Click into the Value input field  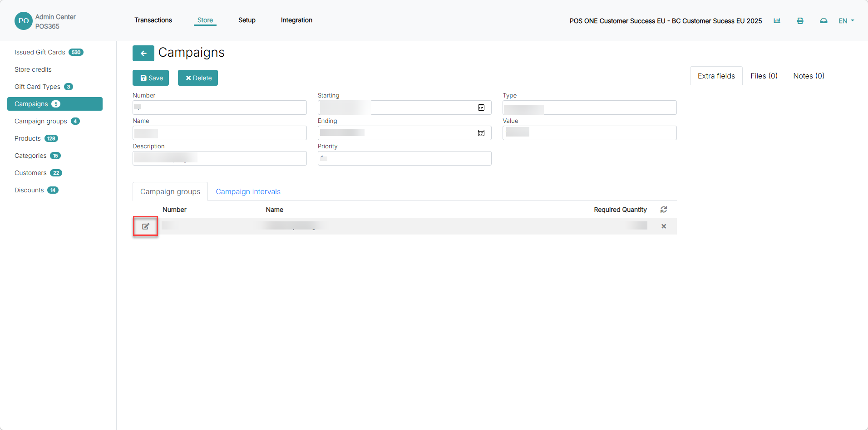pos(590,133)
